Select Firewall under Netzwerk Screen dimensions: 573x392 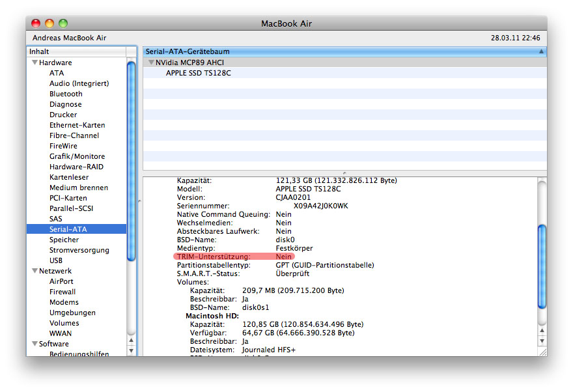[x=63, y=292]
